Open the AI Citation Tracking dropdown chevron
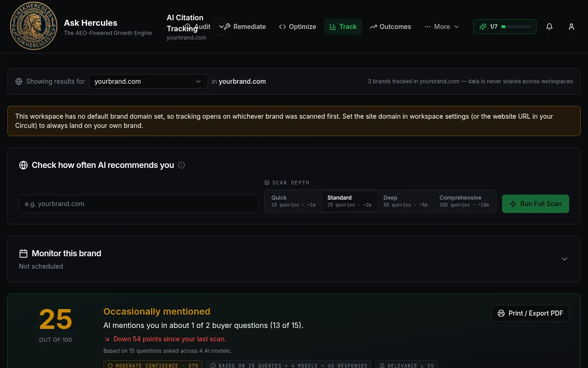The width and height of the screenshot is (588, 368). pyautogui.click(x=221, y=27)
